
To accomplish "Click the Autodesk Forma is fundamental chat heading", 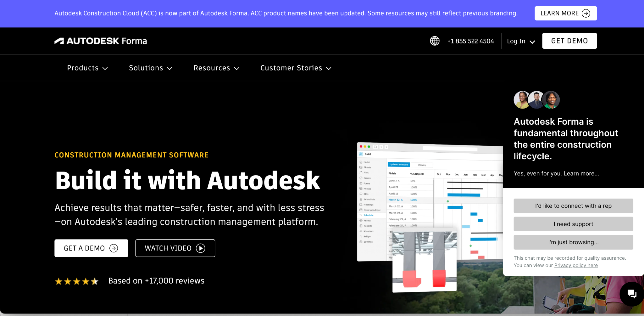I will tap(566, 139).
